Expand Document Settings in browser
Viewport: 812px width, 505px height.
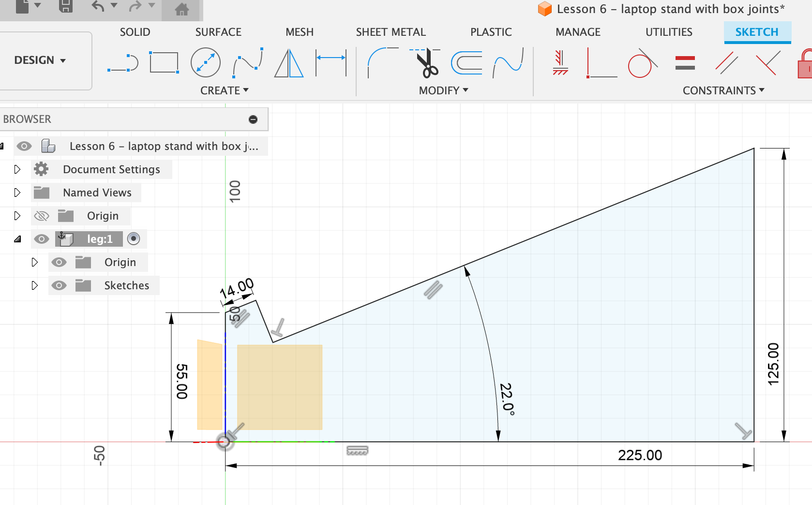point(17,169)
